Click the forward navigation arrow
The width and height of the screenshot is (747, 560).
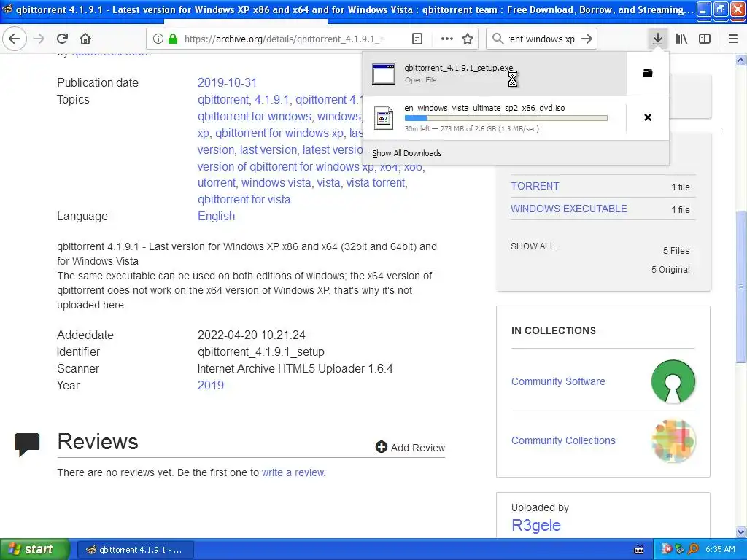click(x=39, y=39)
